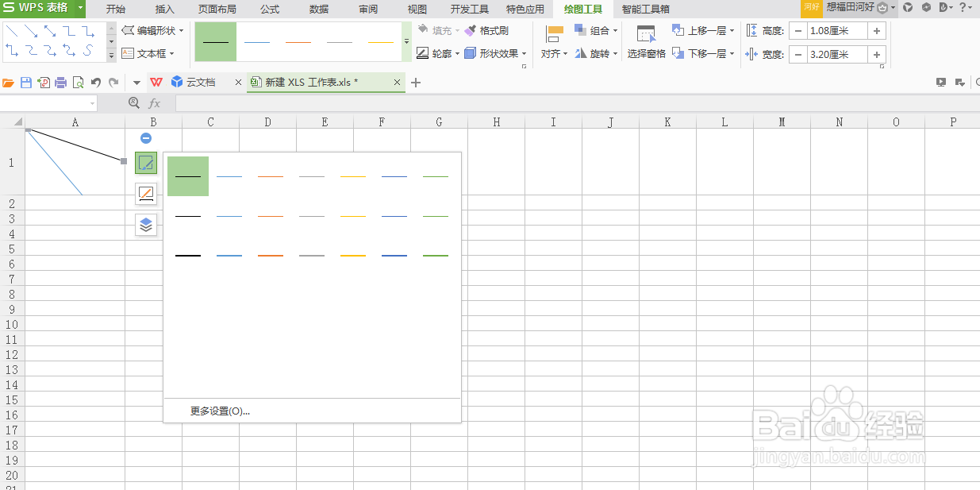Close the 新建 XLS 工作表.xls tab

(397, 83)
